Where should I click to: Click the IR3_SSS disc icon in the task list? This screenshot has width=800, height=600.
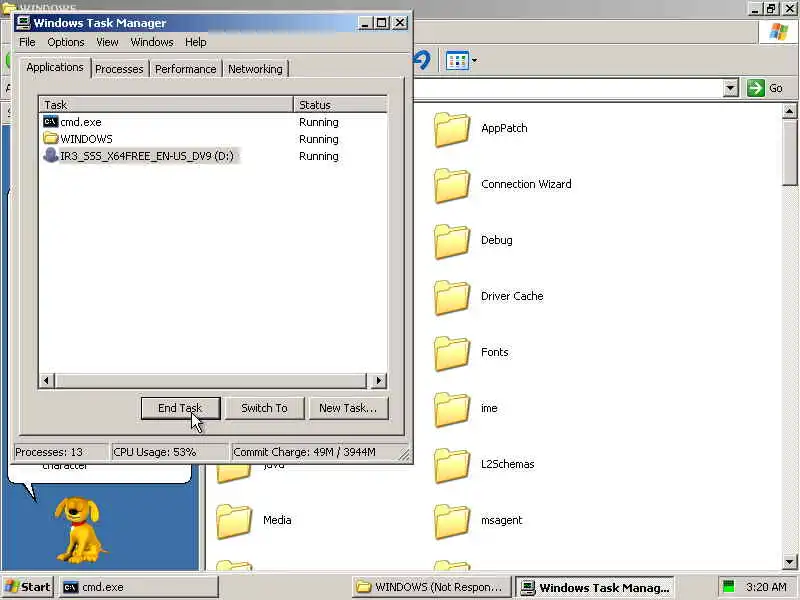coord(51,155)
